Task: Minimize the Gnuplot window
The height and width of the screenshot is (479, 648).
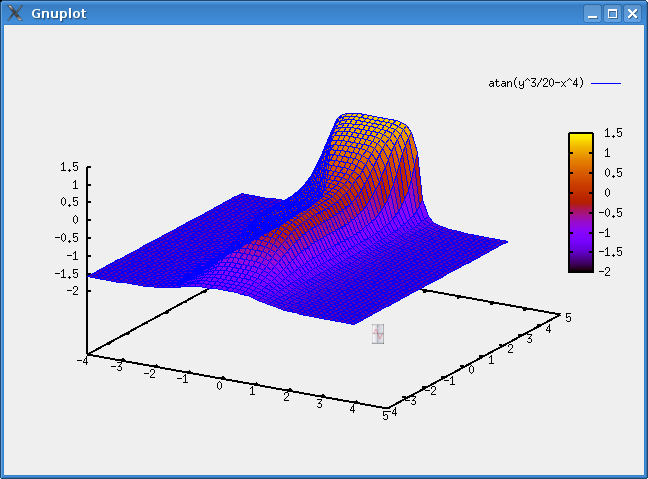Action: 593,14
